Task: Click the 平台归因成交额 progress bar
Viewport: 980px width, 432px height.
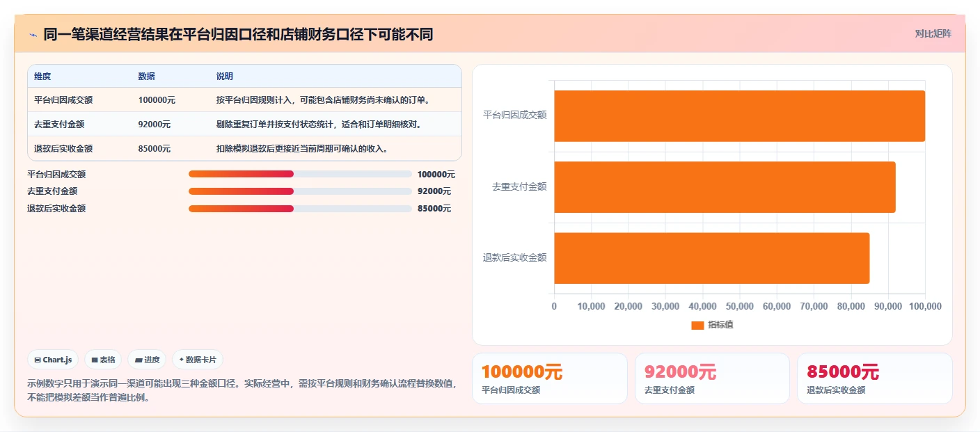Action: point(300,174)
